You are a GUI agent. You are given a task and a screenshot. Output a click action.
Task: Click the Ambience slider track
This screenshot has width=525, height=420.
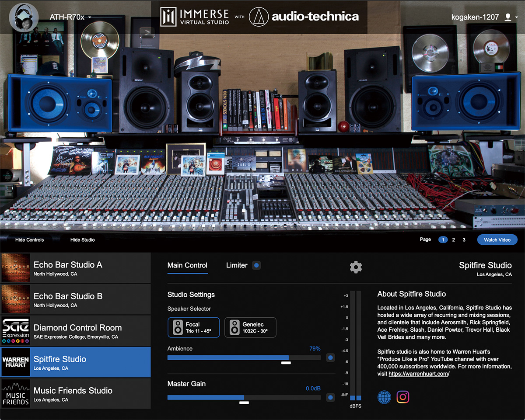[244, 358]
